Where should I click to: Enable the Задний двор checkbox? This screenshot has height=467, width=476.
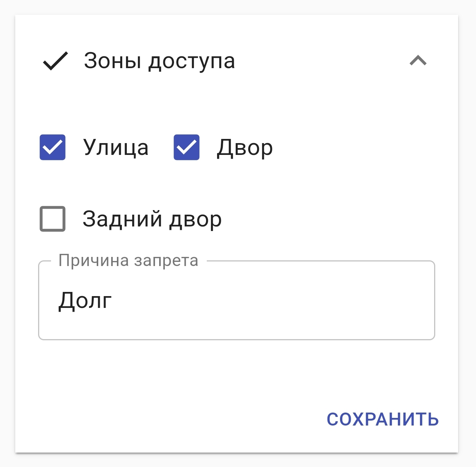(53, 219)
